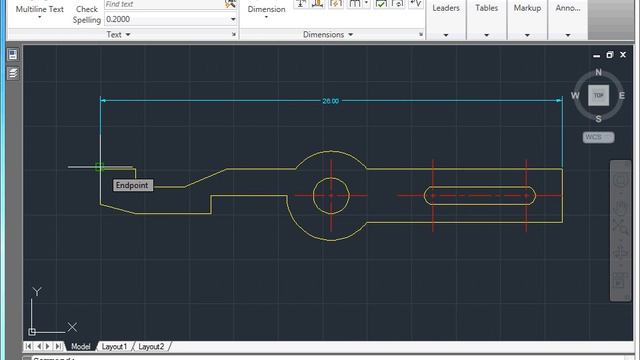The width and height of the screenshot is (640, 360).
Task: Click the rightmost dimension reassociate icon
Action: tap(415, 4)
